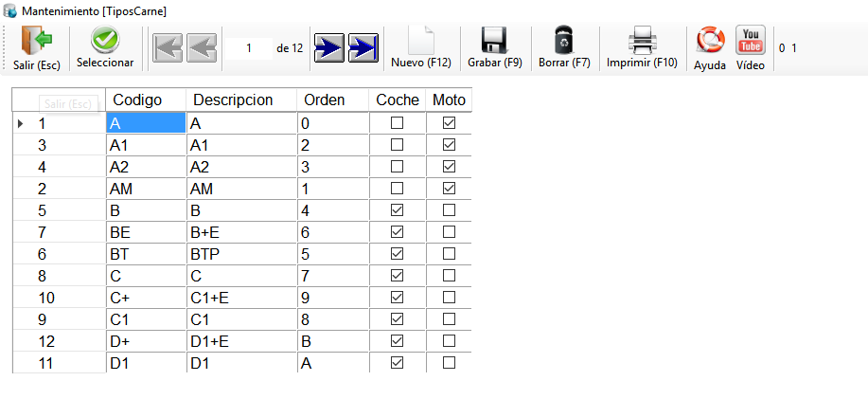
Task: Uncheck Coche box for row B
Action: [397, 210]
